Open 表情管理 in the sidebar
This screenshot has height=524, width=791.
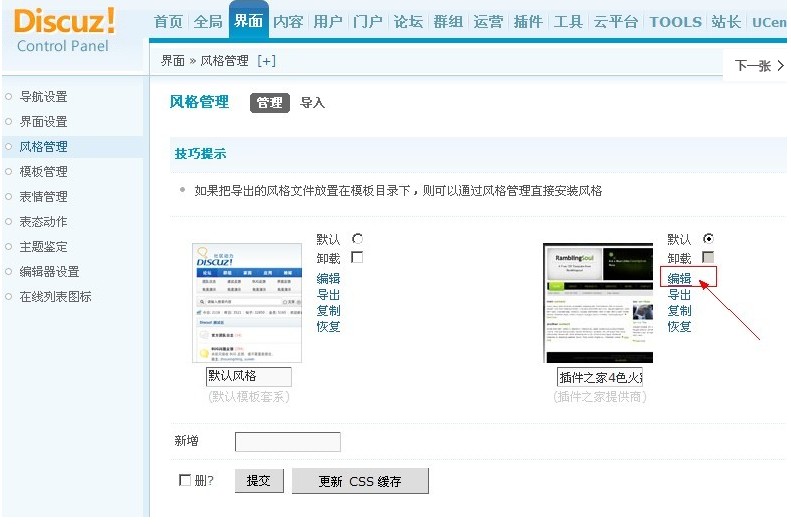43,197
